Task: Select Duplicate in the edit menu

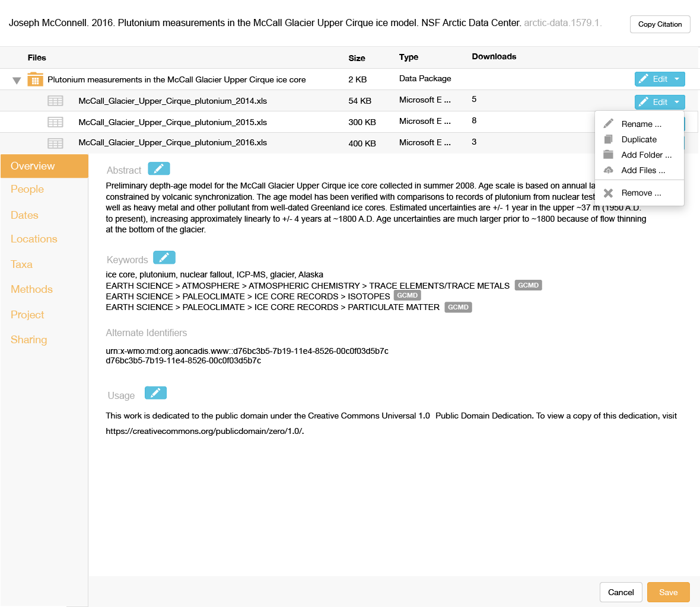Action: [x=638, y=139]
